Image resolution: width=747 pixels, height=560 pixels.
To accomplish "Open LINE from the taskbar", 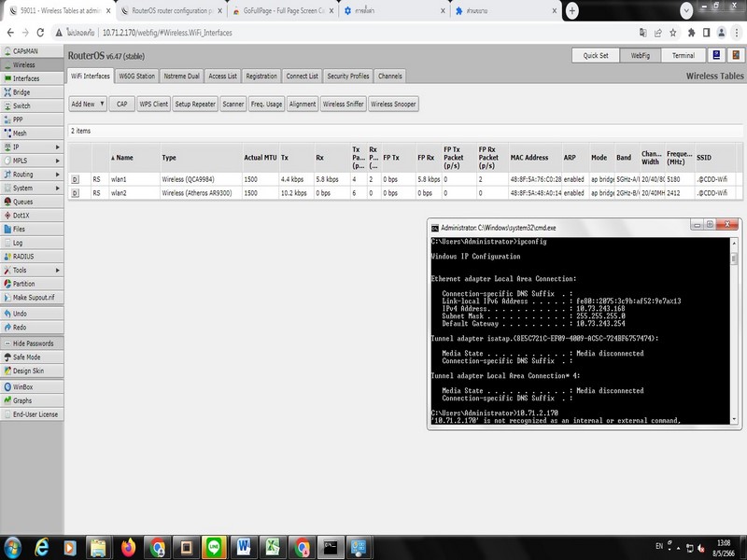I will 214,548.
